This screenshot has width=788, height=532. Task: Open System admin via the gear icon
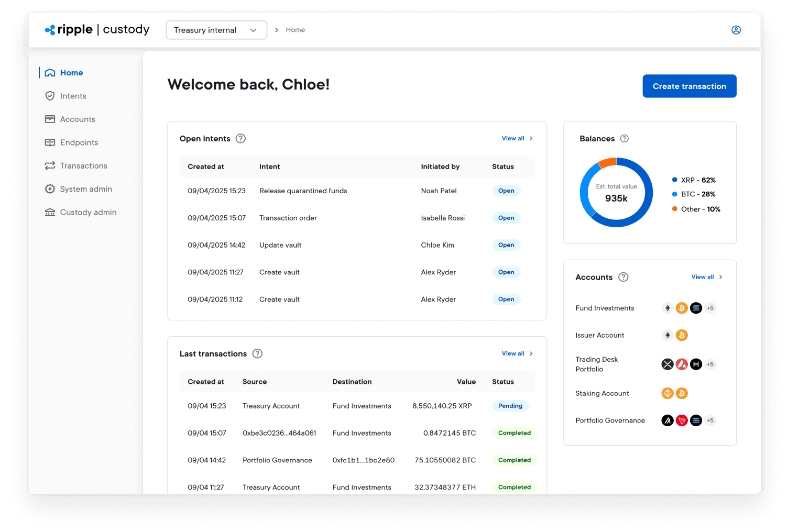[x=50, y=189]
